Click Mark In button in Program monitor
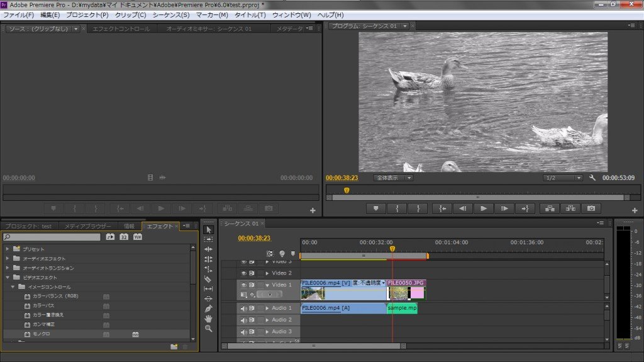644x362 pixels. point(397,208)
